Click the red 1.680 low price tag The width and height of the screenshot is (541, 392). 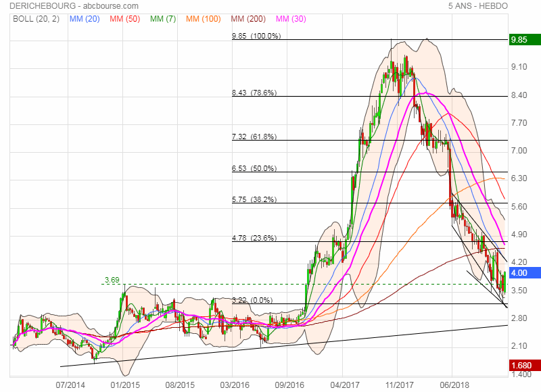[525, 365]
